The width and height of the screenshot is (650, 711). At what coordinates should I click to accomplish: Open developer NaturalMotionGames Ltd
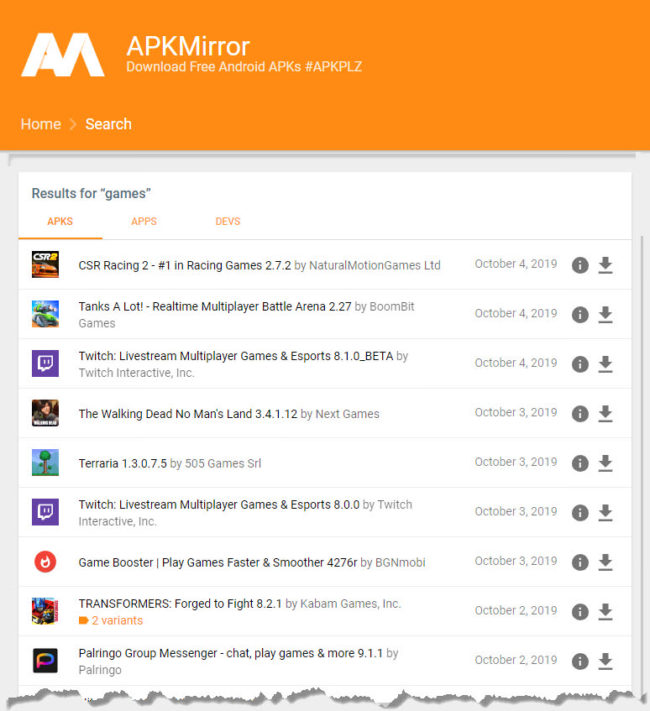click(375, 265)
